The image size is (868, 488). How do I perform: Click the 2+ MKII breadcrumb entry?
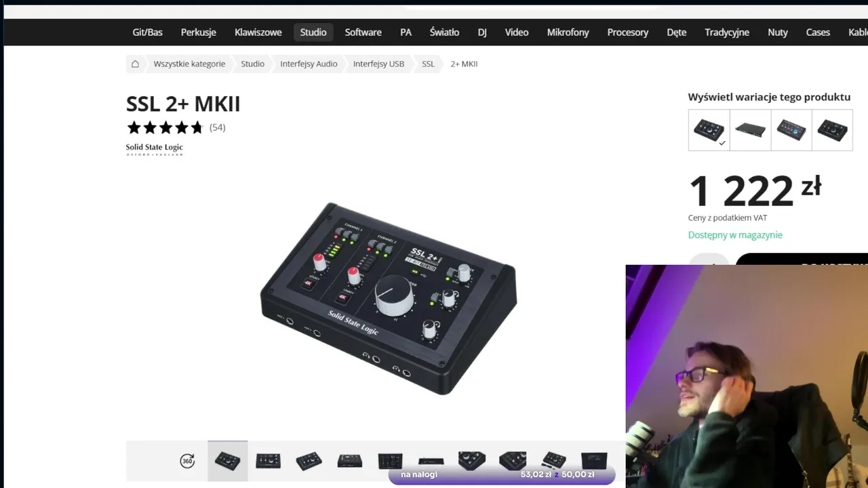coord(464,64)
